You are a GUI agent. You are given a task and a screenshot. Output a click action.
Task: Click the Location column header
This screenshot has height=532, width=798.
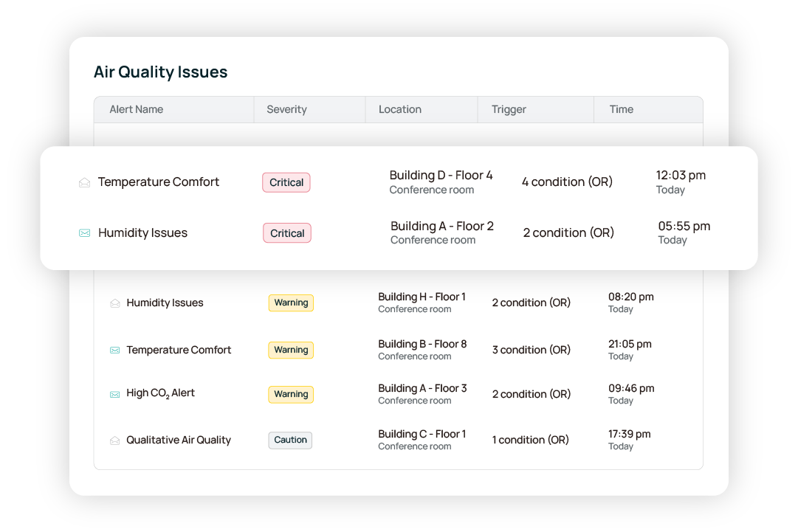[400, 109]
